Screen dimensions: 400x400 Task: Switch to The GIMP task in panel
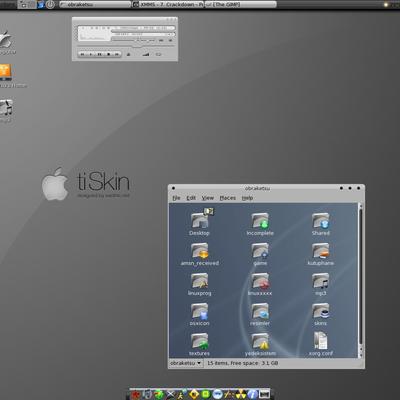(241, 4)
